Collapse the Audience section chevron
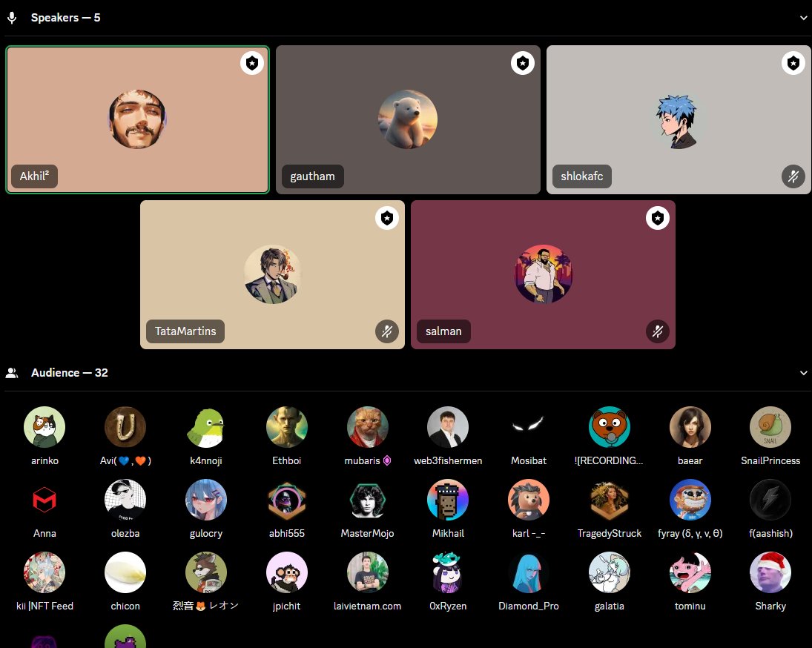The width and height of the screenshot is (812, 648). pyautogui.click(x=803, y=372)
